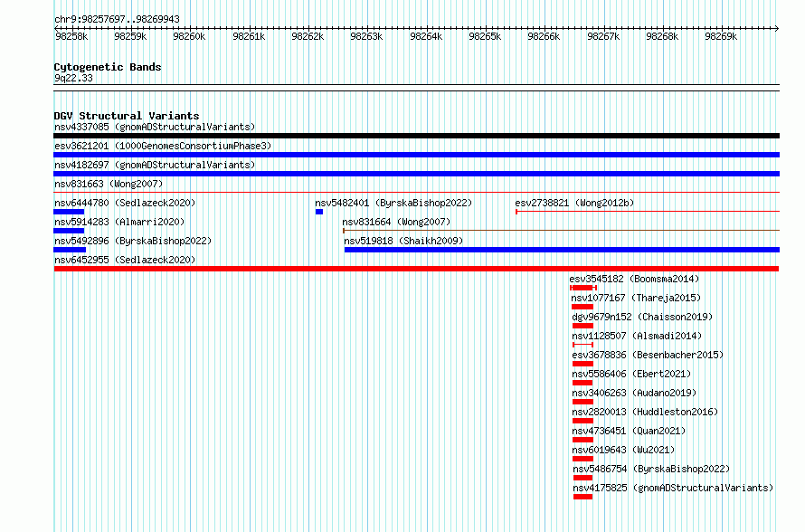This screenshot has width=805, height=532.
Task: Open the nsv4182697 gnomADStructuralVariants label
Action: [155, 165]
